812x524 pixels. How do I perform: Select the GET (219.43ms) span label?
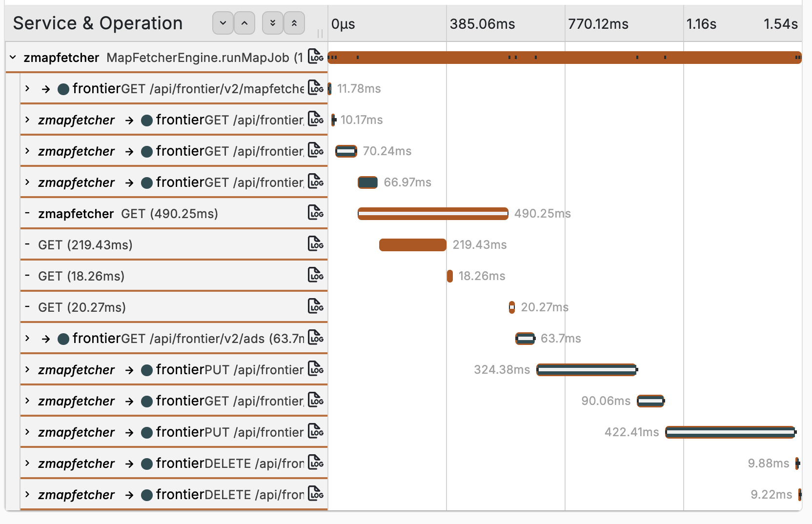point(85,245)
